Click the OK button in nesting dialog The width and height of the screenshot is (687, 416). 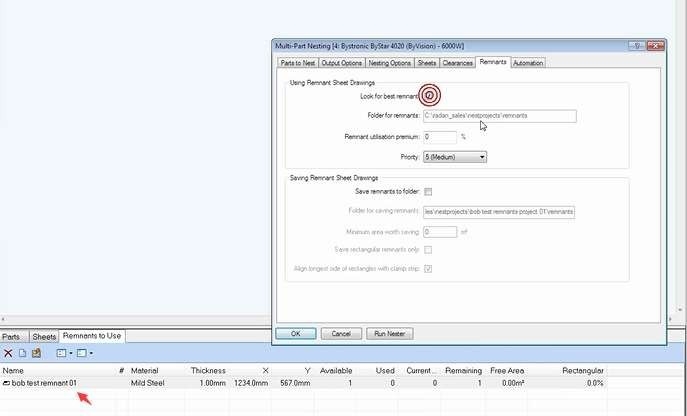[296, 334]
